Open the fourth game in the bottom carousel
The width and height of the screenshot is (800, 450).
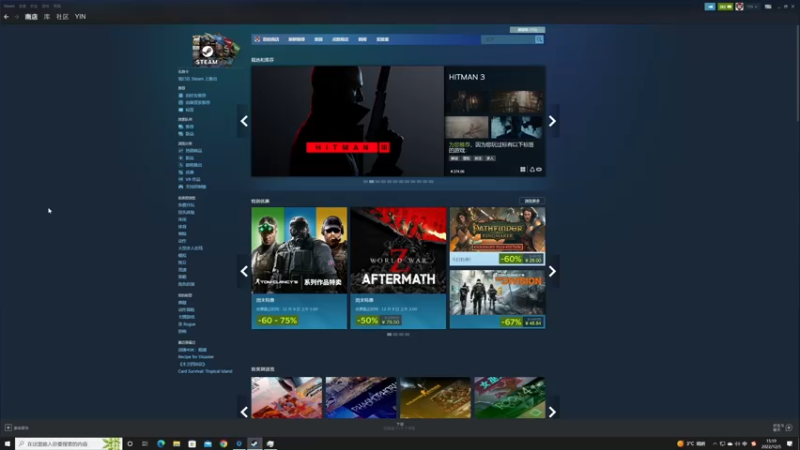510,398
